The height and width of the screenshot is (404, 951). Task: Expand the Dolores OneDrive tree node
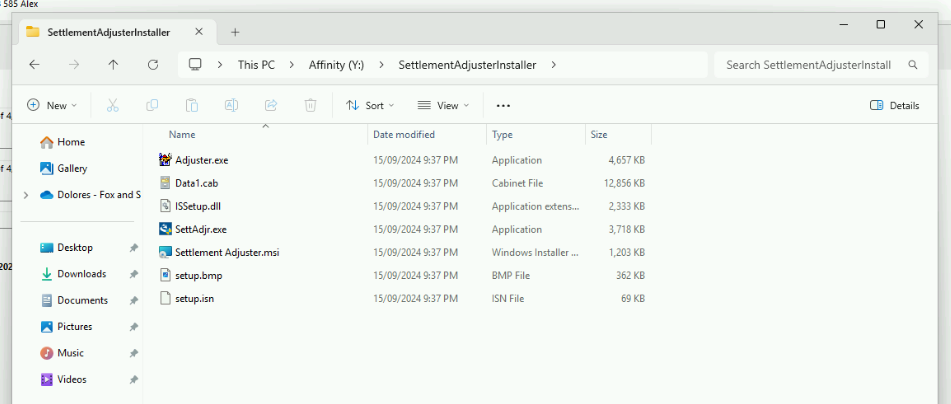coord(26,195)
